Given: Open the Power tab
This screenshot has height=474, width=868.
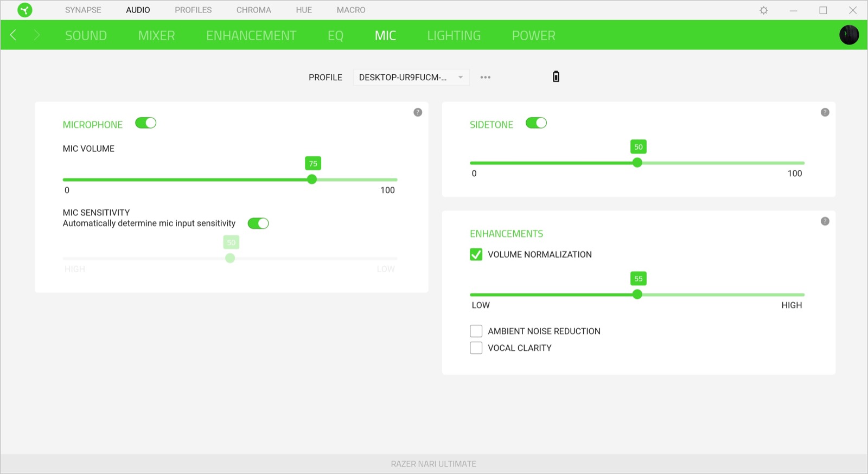Looking at the screenshot, I should [534, 35].
